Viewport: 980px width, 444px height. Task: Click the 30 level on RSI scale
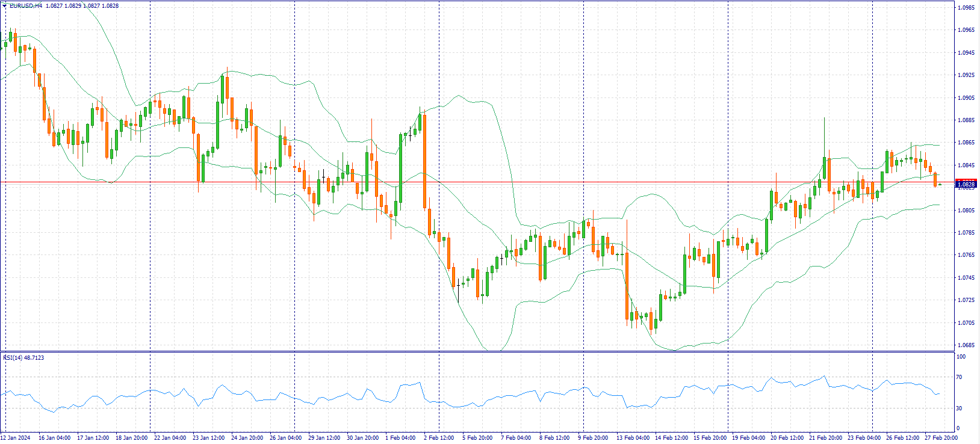coord(960,409)
